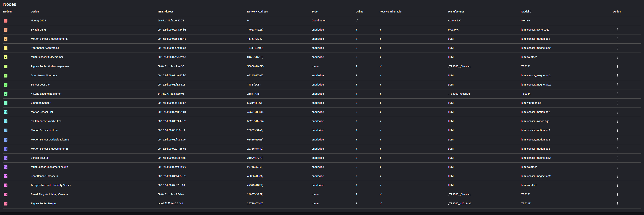Select the Homey 2023 device name
Viewport: 644px width, 215px height.
pos(38,20)
